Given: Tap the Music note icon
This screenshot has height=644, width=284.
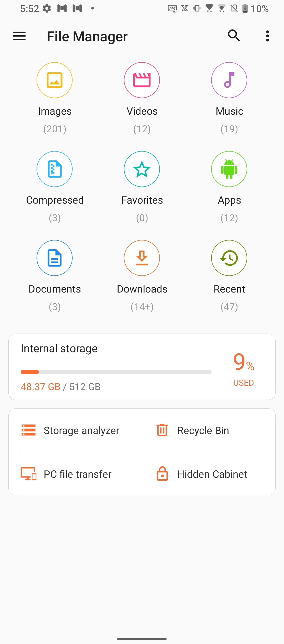Looking at the screenshot, I should (x=229, y=80).
